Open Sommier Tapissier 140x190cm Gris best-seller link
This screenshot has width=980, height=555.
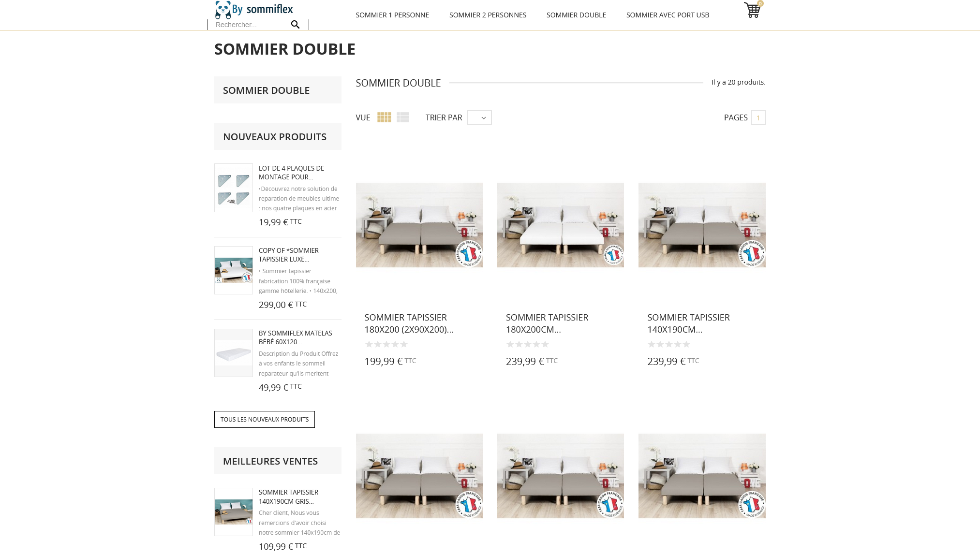[288, 497]
